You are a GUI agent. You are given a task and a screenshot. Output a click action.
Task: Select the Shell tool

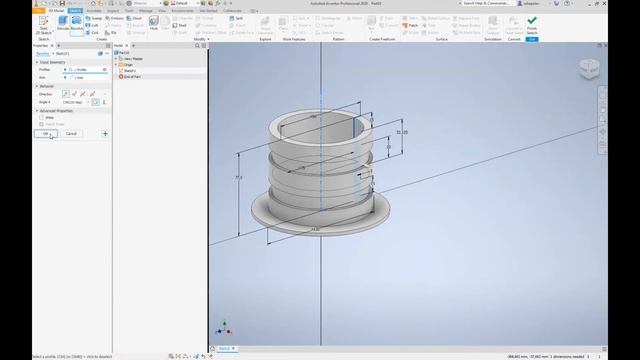[180, 25]
